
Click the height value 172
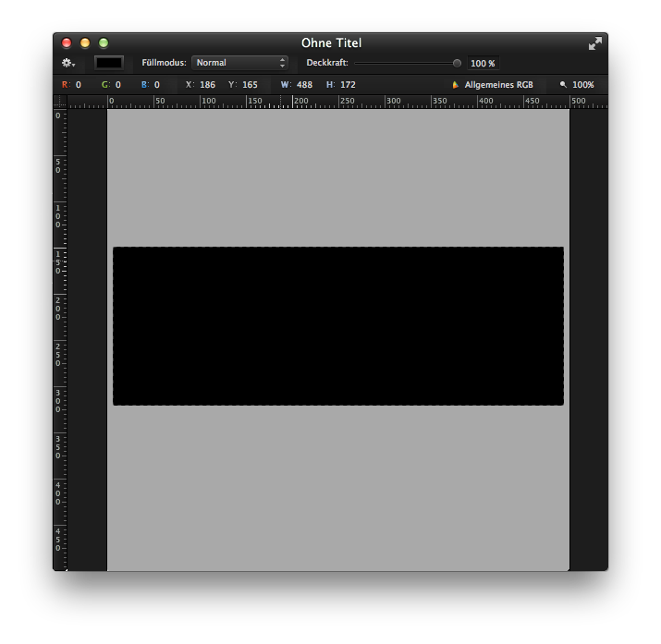348,85
